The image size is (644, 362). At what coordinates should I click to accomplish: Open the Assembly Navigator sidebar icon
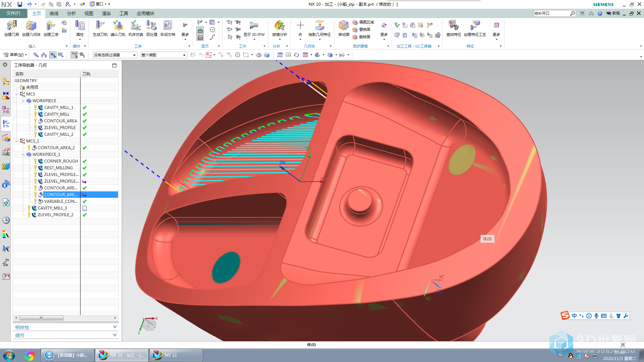coord(6,81)
